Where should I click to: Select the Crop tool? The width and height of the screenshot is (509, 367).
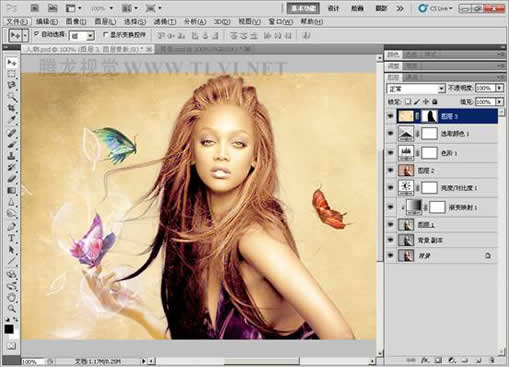pyautogui.click(x=12, y=108)
